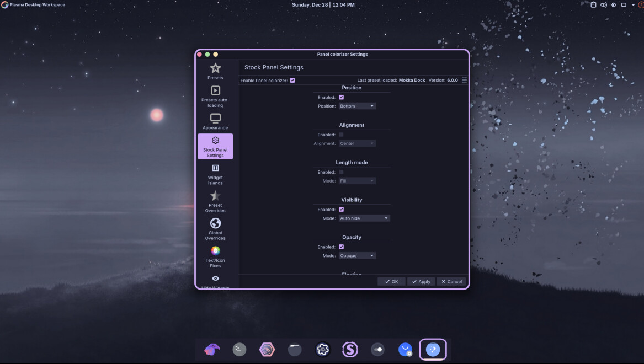
Task: Open the Opacity mode Opaque dropdown
Action: click(x=357, y=256)
